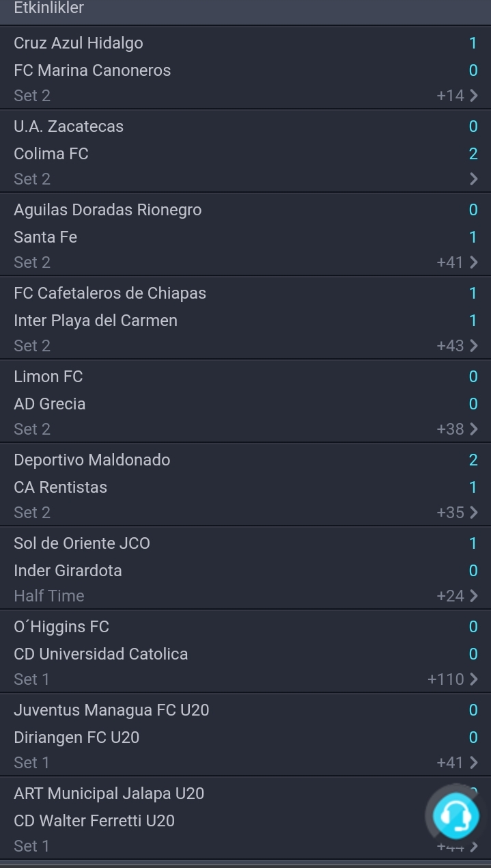Open Juventus Managua U20 +41 chevron arrow
This screenshot has width=491, height=868.
(474, 763)
